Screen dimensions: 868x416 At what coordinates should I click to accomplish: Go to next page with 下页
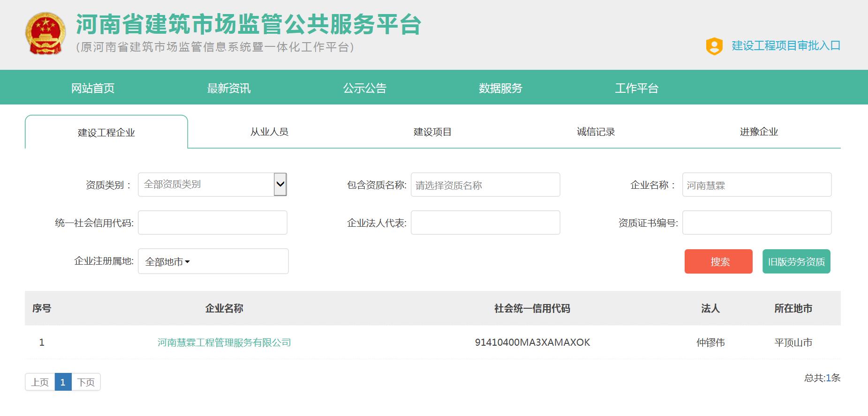pyautogui.click(x=86, y=382)
